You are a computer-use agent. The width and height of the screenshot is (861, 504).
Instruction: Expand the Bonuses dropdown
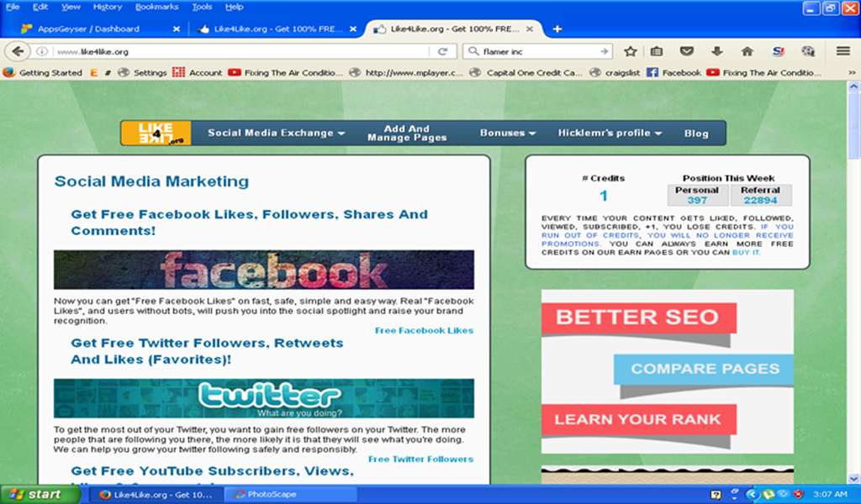pyautogui.click(x=507, y=133)
